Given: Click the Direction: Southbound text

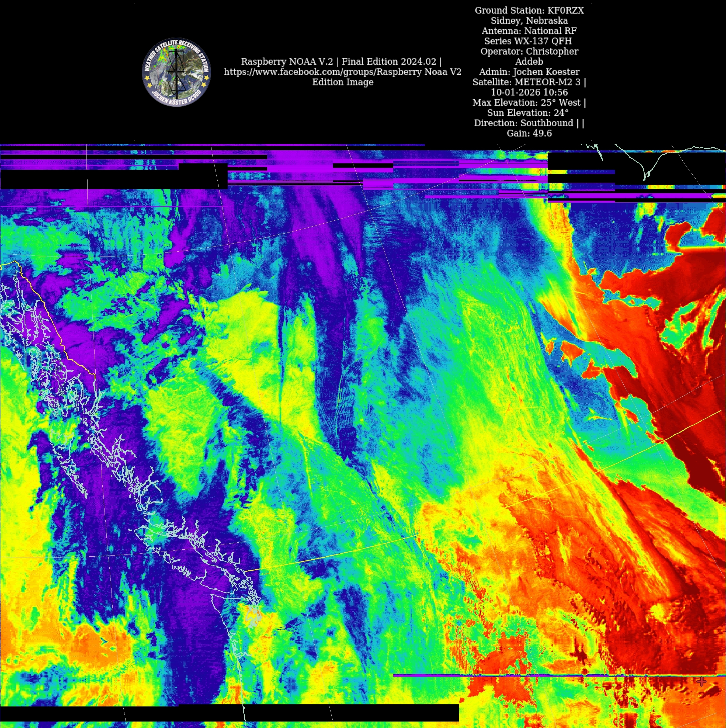Looking at the screenshot, I should pos(528,123).
